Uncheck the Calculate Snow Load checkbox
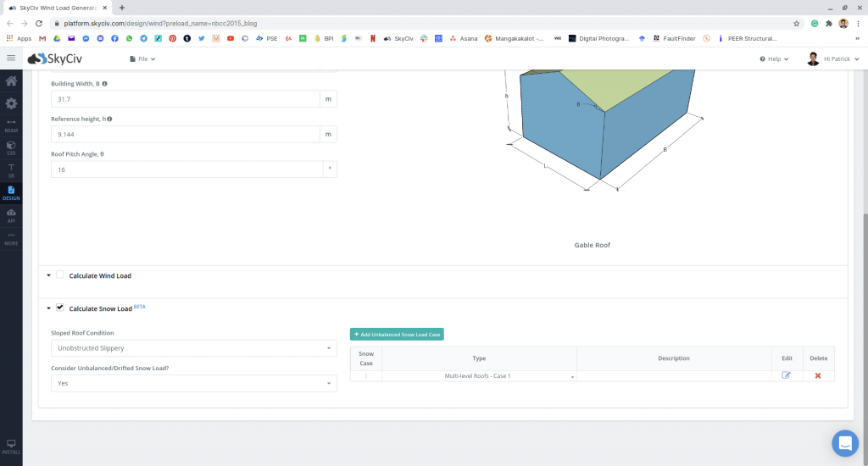This screenshot has width=868, height=466. point(60,308)
